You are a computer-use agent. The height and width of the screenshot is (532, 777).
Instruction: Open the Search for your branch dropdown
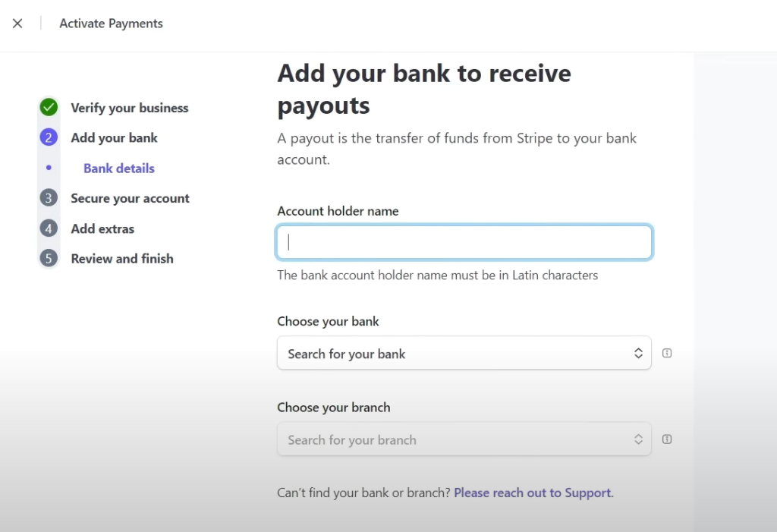[464, 439]
